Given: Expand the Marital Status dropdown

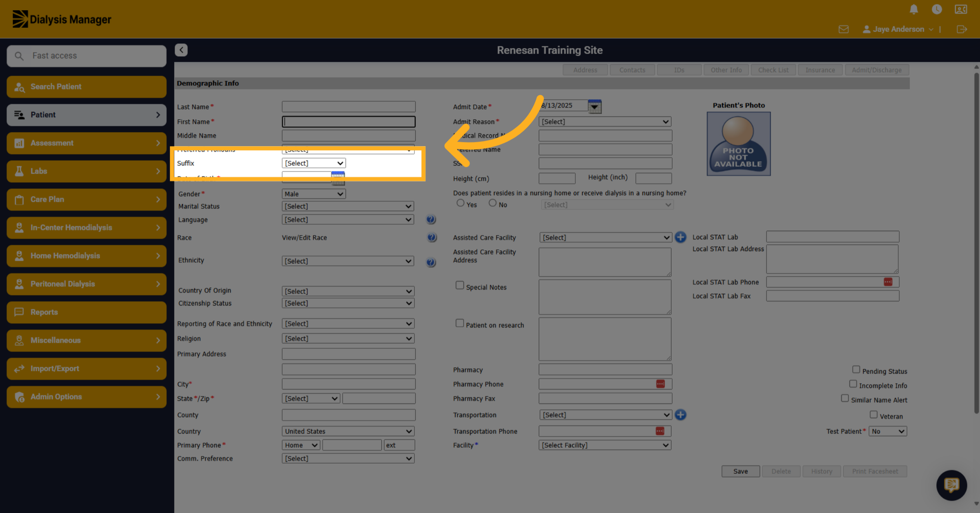Looking at the screenshot, I should tap(348, 207).
